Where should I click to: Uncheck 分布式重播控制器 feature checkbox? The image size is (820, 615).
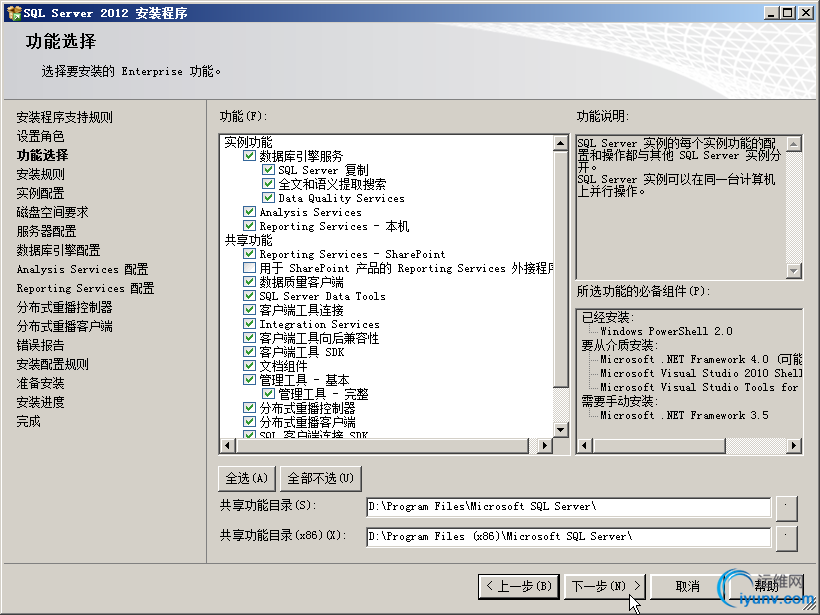point(249,407)
